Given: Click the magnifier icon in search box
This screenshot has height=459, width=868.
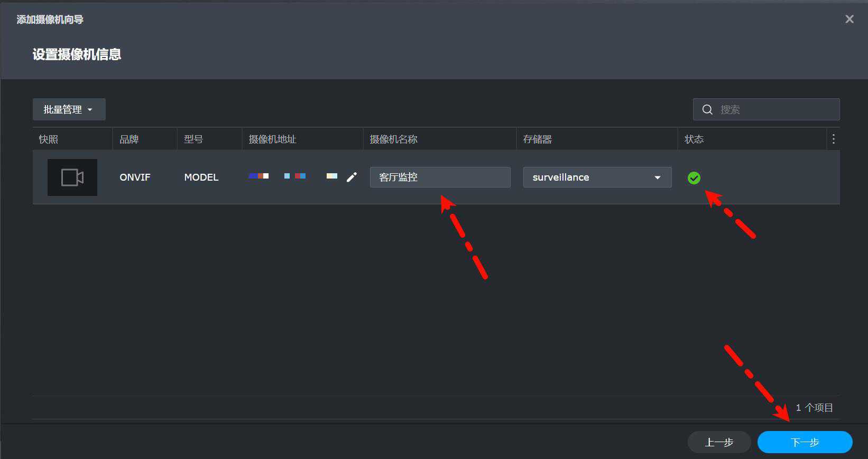Looking at the screenshot, I should click(707, 109).
